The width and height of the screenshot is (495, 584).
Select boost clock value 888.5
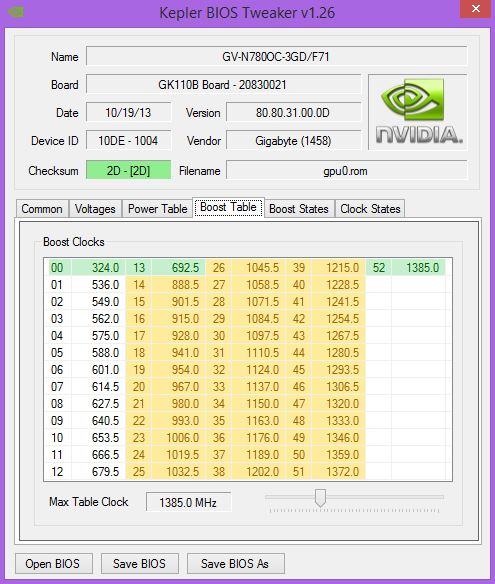click(178, 285)
